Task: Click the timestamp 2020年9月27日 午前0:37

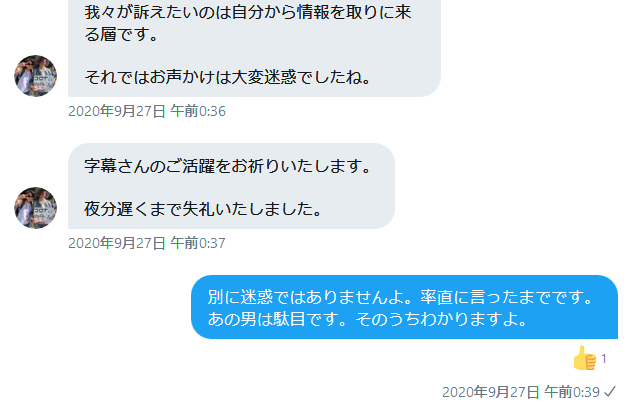Action: click(x=147, y=243)
